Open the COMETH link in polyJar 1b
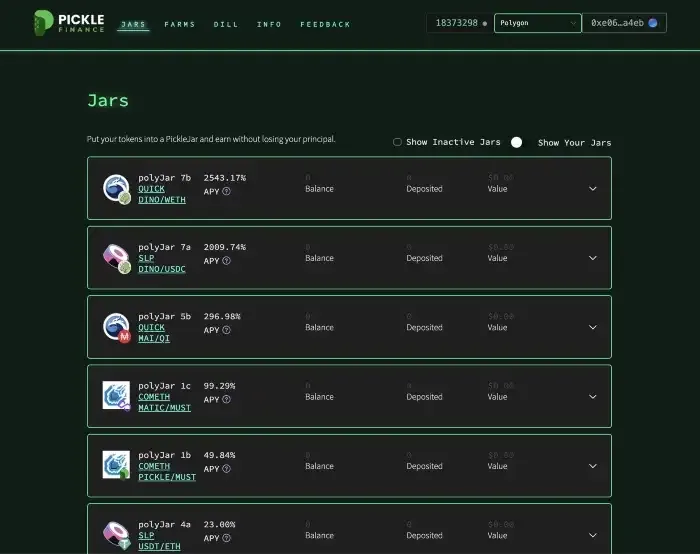The width and height of the screenshot is (700, 554). point(154,466)
